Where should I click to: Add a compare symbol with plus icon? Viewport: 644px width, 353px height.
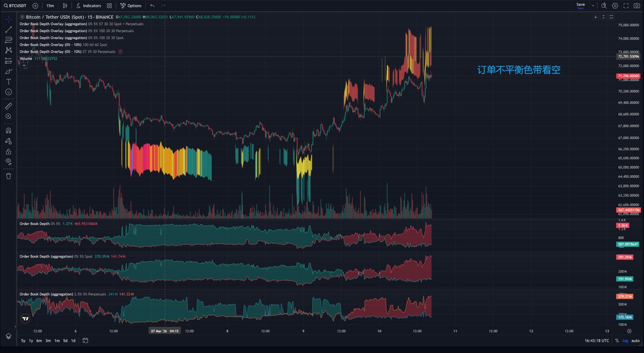coord(35,5)
